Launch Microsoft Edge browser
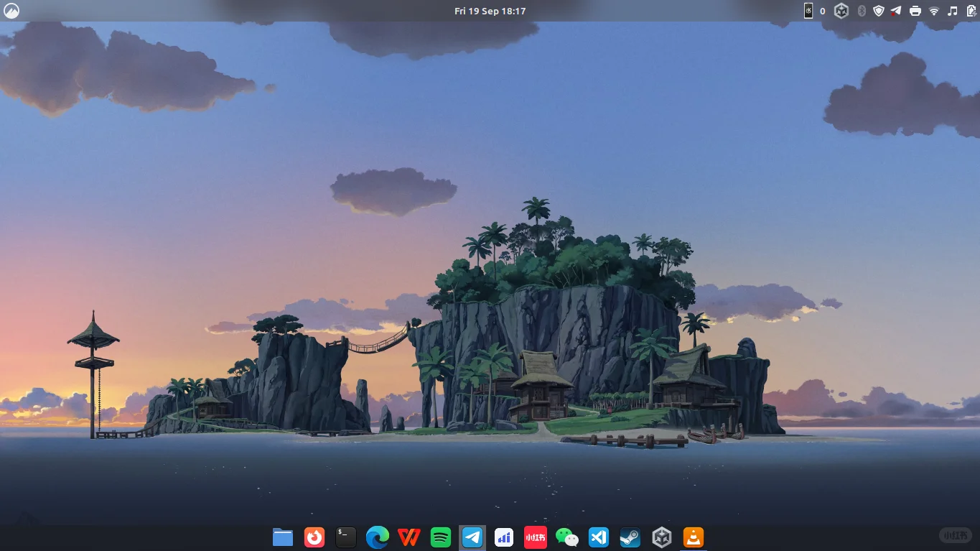Viewport: 980px width, 551px height. point(377,537)
